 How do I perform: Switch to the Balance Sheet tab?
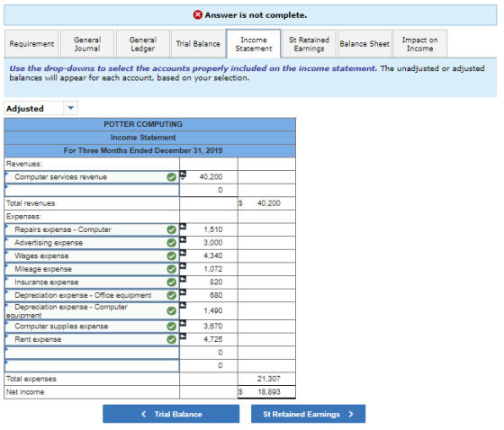(x=364, y=44)
